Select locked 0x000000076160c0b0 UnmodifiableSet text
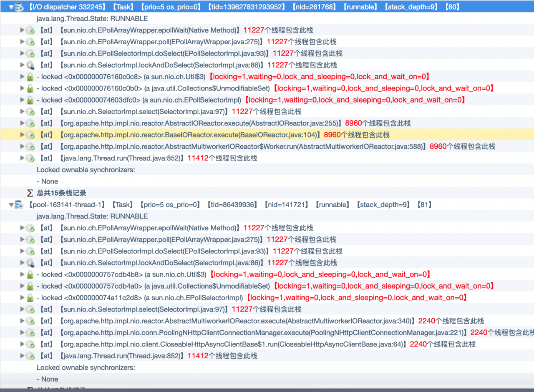534x392 pixels. coord(154,88)
